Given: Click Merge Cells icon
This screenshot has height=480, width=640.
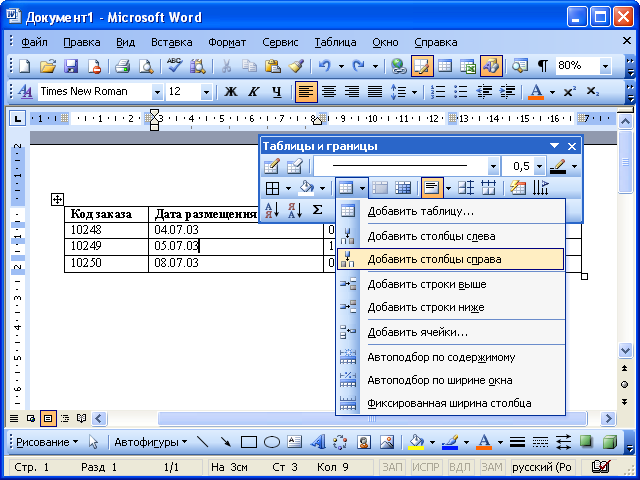Looking at the screenshot, I should tap(380, 188).
